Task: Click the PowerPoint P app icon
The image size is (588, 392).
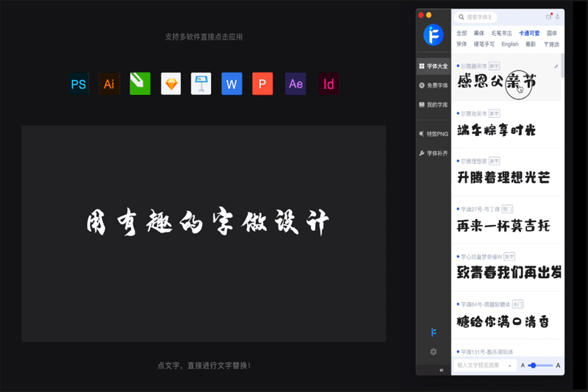Action: click(262, 84)
